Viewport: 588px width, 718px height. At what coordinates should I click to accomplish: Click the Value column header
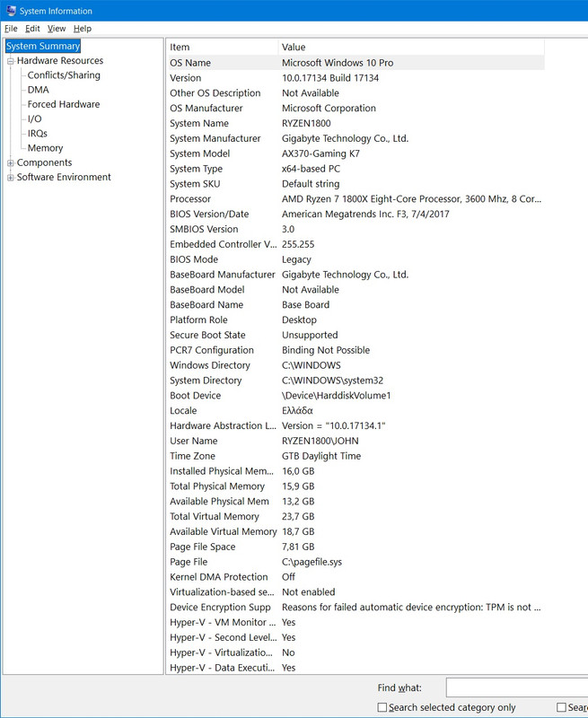[411, 48]
